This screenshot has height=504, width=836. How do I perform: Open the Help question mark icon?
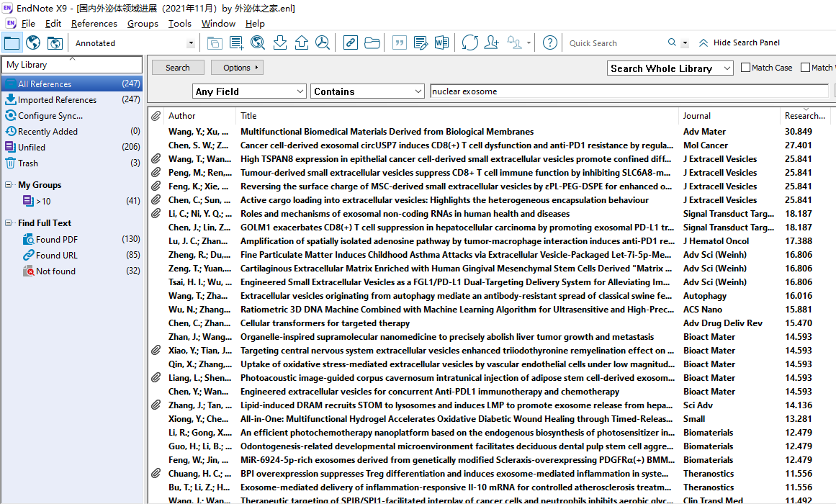click(x=549, y=42)
